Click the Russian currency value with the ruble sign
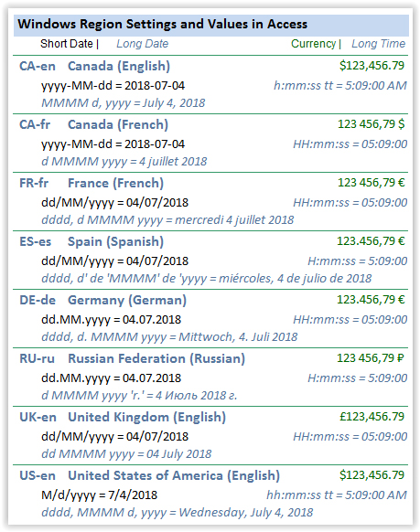 pos(370,358)
